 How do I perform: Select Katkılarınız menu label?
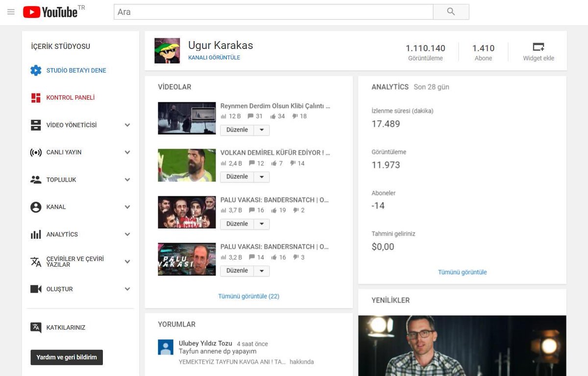(66, 328)
